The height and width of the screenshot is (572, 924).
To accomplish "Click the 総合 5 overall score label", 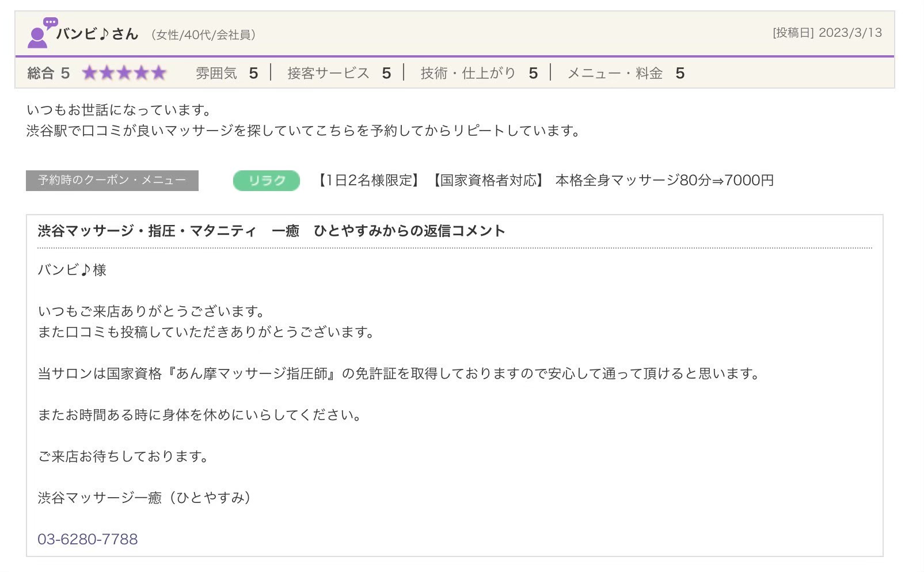I will [48, 73].
